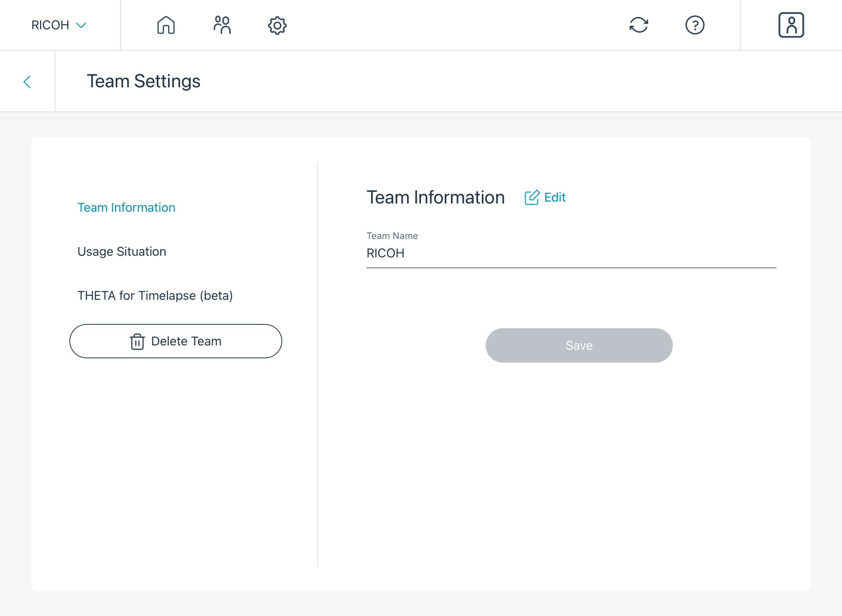
Task: Click the Team Settings page title
Action: pyautogui.click(x=143, y=81)
